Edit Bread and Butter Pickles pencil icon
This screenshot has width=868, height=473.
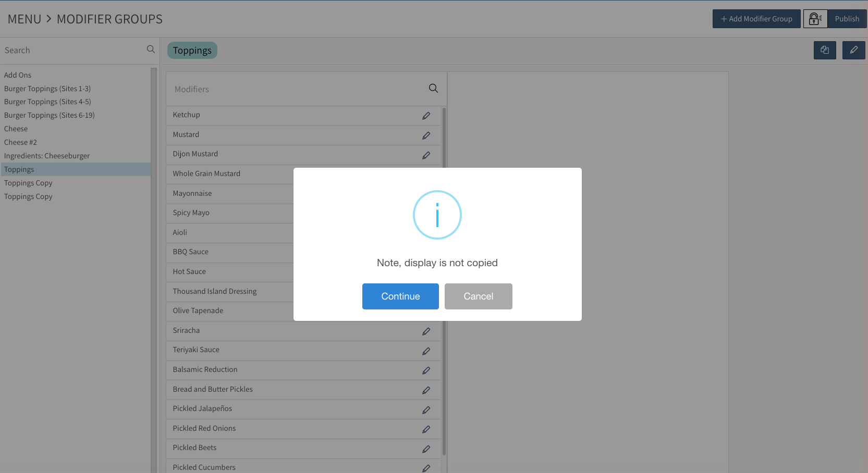(x=426, y=390)
